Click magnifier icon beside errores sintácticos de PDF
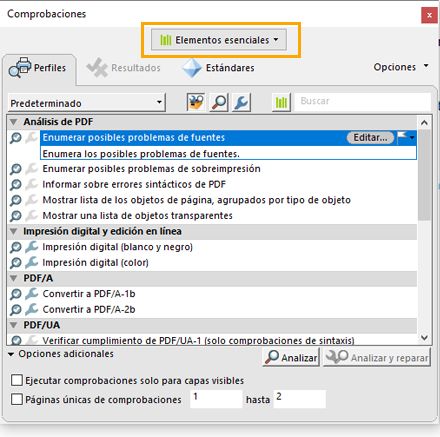The image size is (440, 437). (x=16, y=185)
